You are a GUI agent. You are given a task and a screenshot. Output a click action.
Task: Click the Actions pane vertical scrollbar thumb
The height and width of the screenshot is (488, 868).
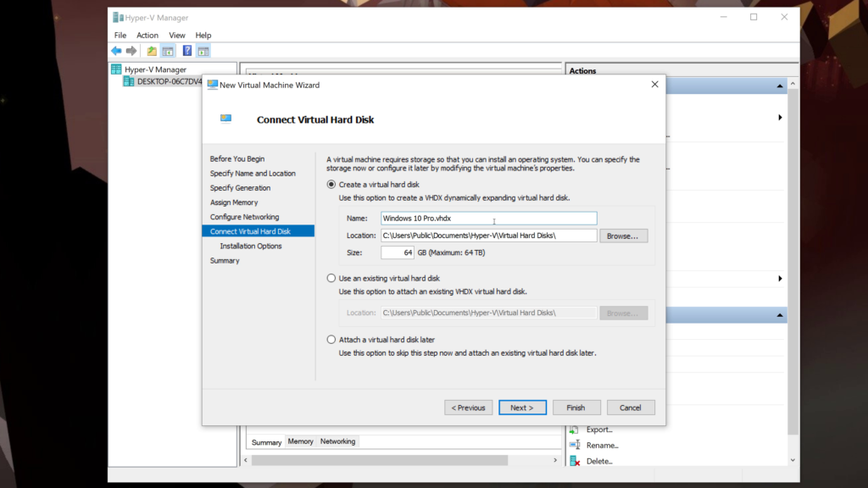tap(793, 262)
